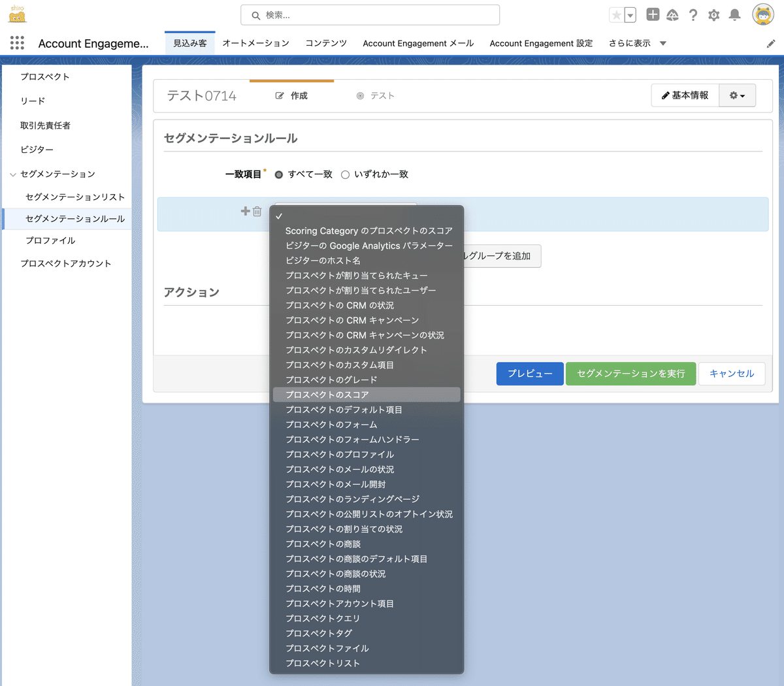
Task: Open the notifications bell
Action: [x=735, y=14]
